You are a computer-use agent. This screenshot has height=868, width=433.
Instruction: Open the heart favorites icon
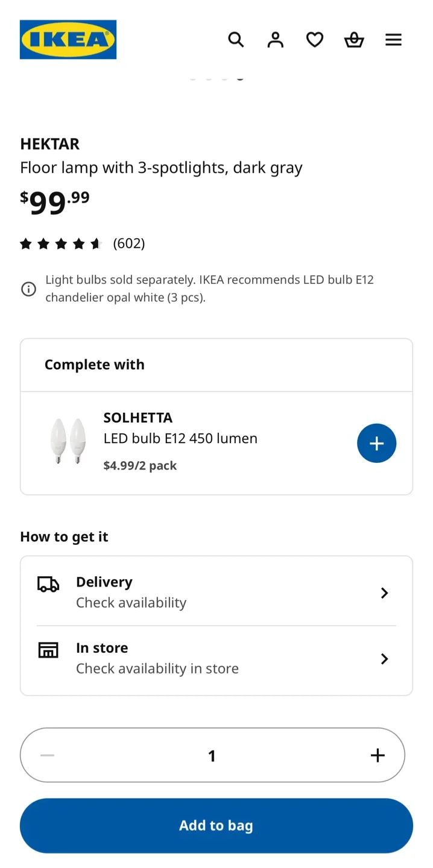(x=315, y=40)
